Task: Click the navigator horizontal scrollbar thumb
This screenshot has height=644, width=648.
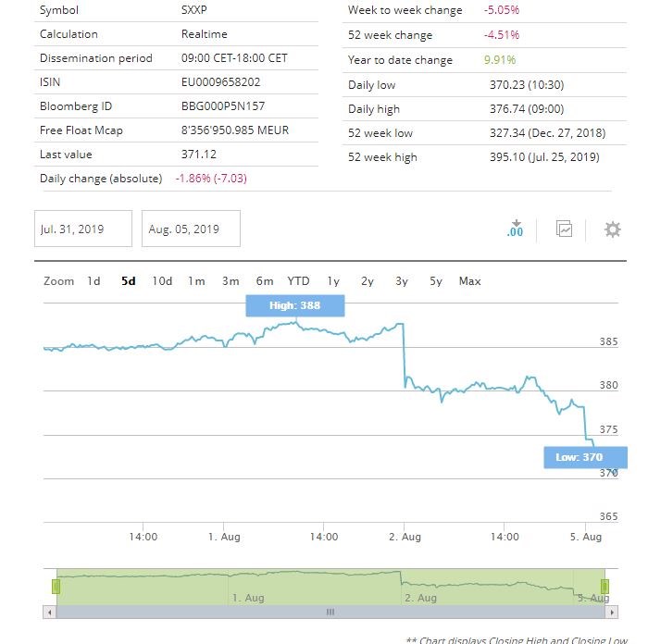Action: click(x=330, y=613)
